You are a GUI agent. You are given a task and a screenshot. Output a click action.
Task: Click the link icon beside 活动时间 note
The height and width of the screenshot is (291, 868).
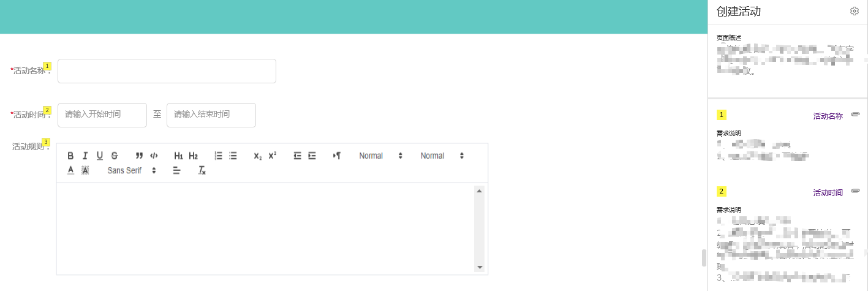pos(856,191)
